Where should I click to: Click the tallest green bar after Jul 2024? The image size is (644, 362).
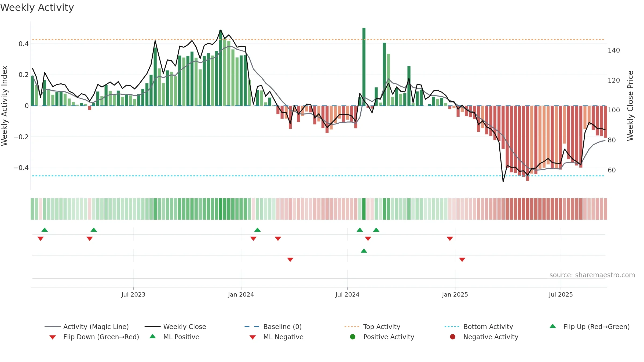[364, 67]
